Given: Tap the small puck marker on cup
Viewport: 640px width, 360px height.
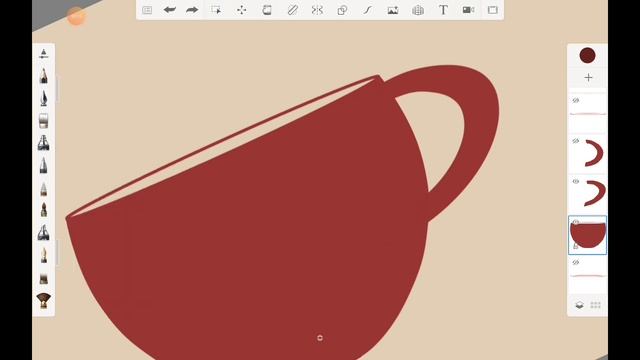Looking at the screenshot, I should pos(320,338).
